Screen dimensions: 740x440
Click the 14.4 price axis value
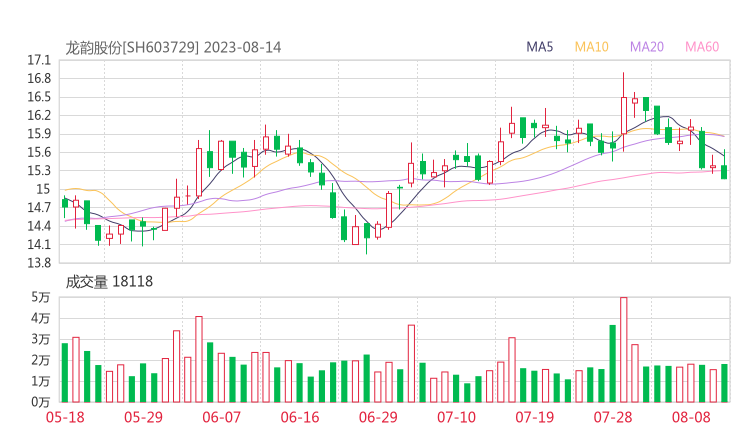click(39, 226)
